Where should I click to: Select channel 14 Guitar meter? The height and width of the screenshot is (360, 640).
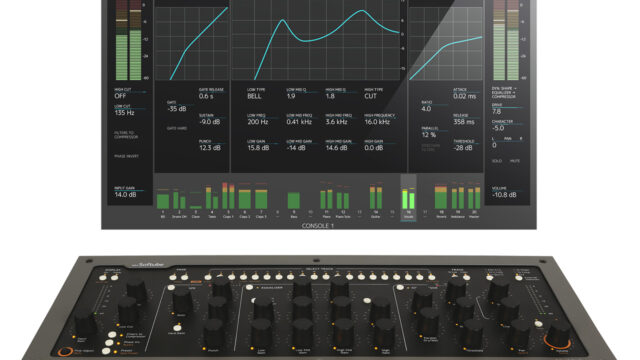(376, 198)
